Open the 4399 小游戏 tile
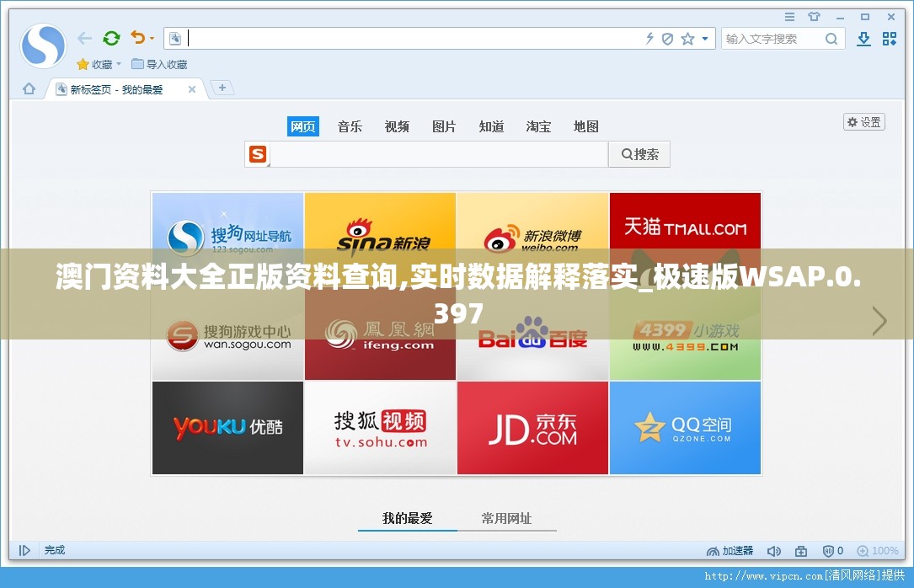Viewport: 914px width, 588px height. (685, 334)
